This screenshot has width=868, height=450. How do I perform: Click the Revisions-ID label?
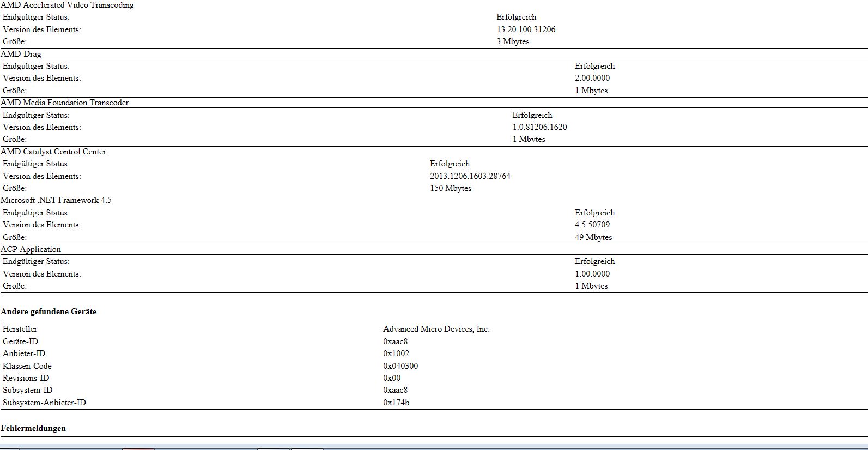pos(26,378)
